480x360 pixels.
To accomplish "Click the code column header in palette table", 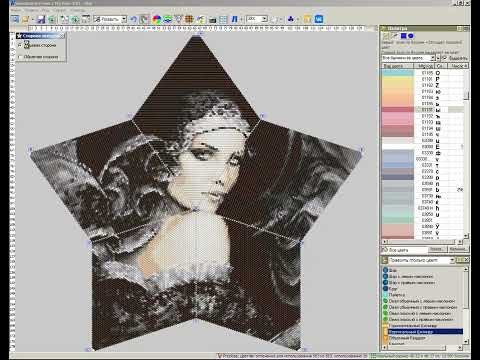I will (425, 66).
